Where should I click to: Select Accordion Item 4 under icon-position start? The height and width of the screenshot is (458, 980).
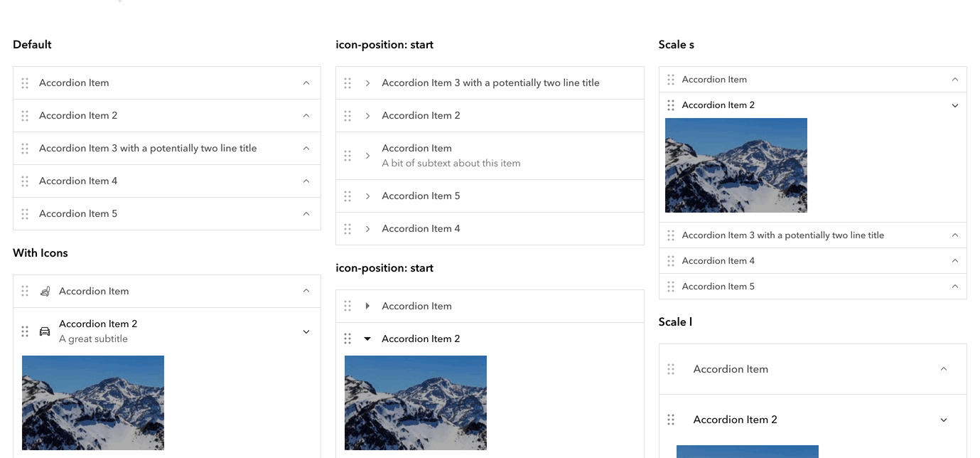click(490, 228)
